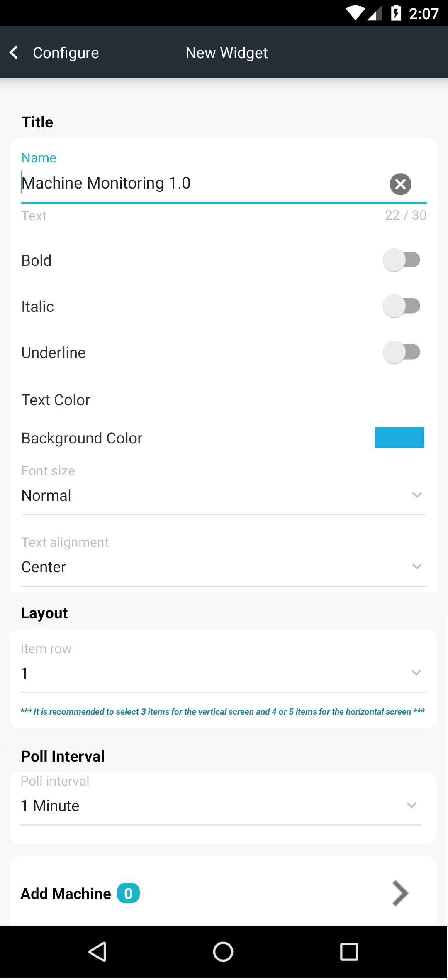Focus the Name field containing Machine Monitoring 1.0
The width and height of the screenshot is (448, 980).
[x=203, y=183]
